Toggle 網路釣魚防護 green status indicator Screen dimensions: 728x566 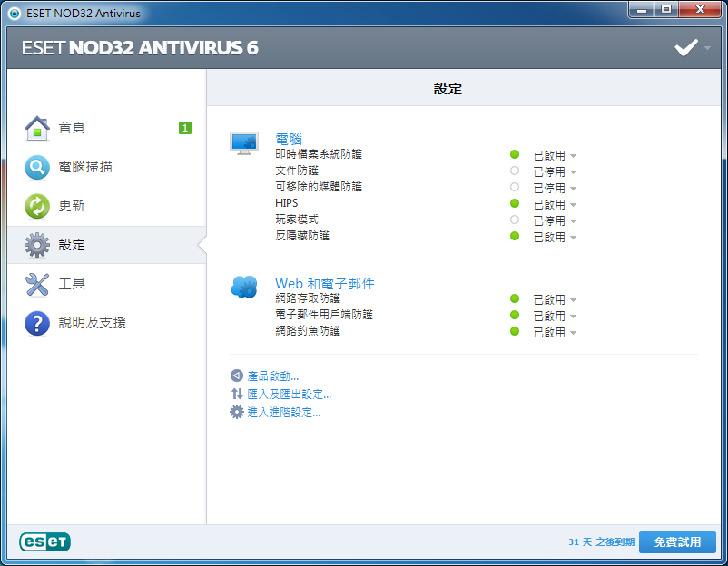pyautogui.click(x=515, y=331)
